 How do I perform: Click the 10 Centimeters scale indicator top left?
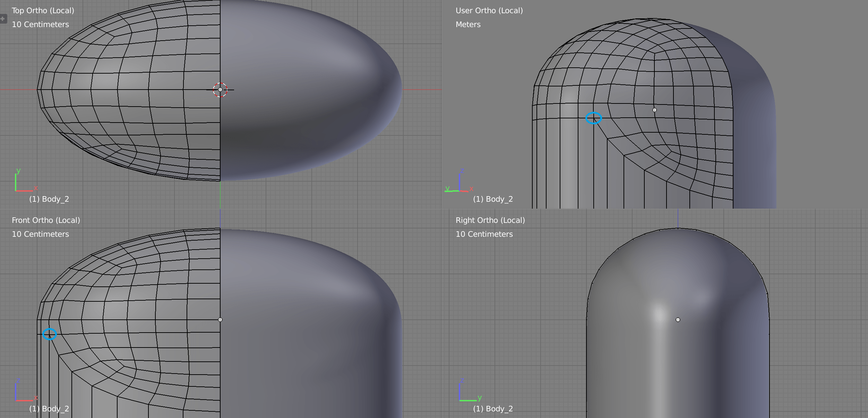click(40, 24)
